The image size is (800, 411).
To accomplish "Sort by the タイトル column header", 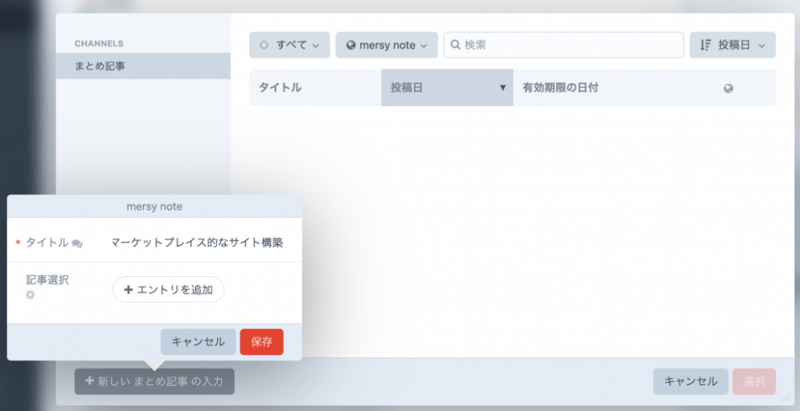I will tap(315, 88).
